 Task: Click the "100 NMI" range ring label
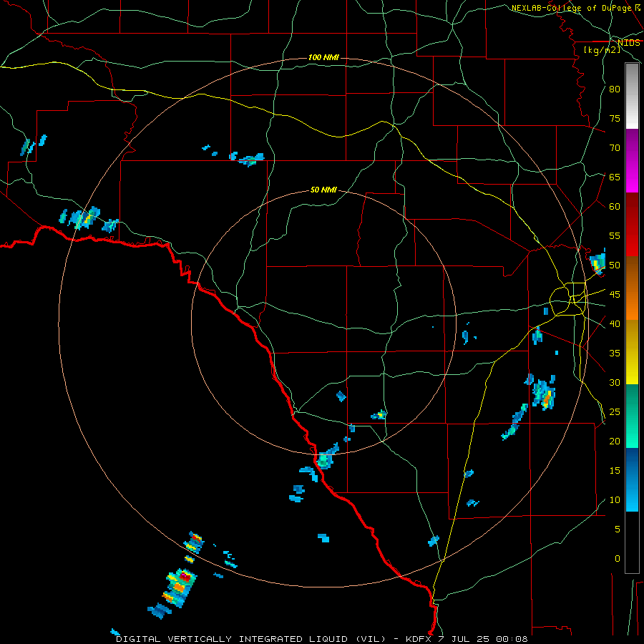pos(323,57)
